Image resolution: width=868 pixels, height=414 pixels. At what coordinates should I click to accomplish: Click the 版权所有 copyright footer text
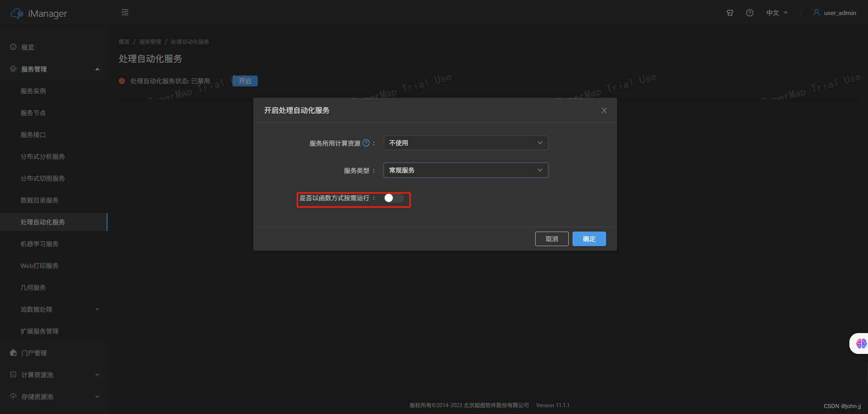(x=469, y=405)
